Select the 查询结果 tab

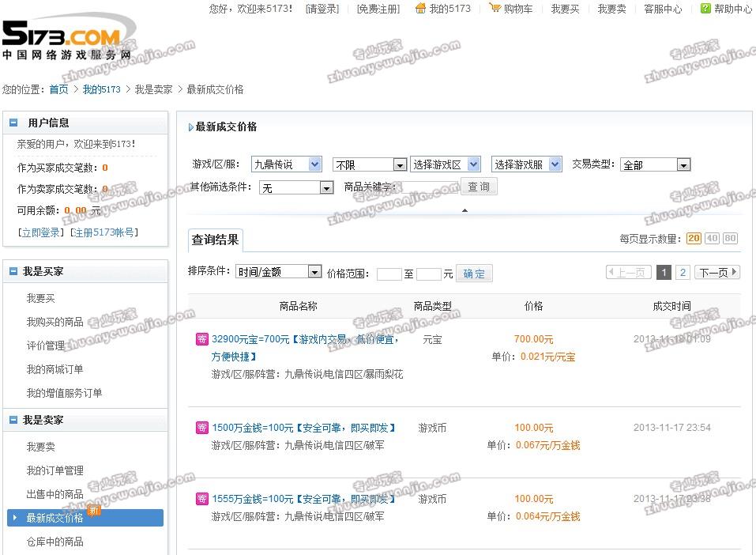[216, 240]
